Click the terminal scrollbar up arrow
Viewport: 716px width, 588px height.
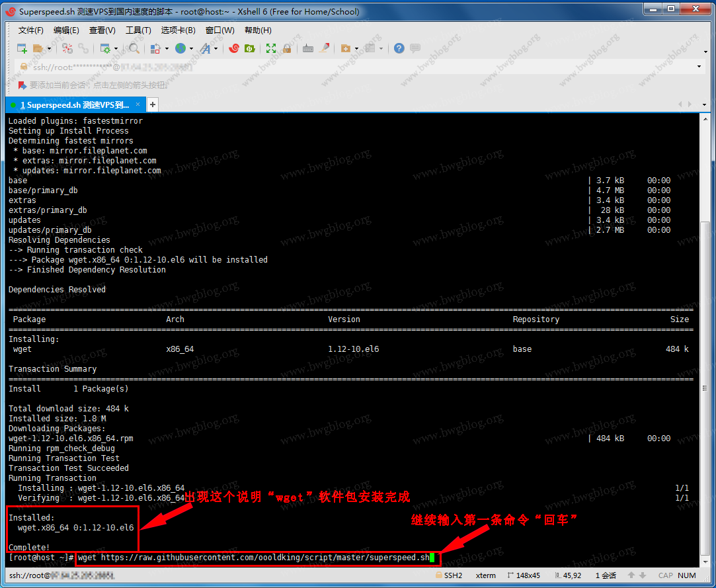(x=705, y=118)
